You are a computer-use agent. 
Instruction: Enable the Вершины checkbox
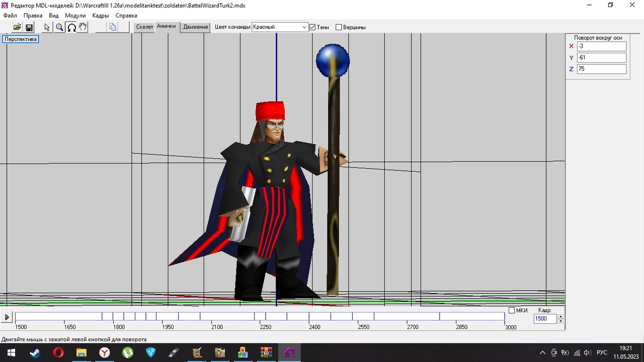339,27
